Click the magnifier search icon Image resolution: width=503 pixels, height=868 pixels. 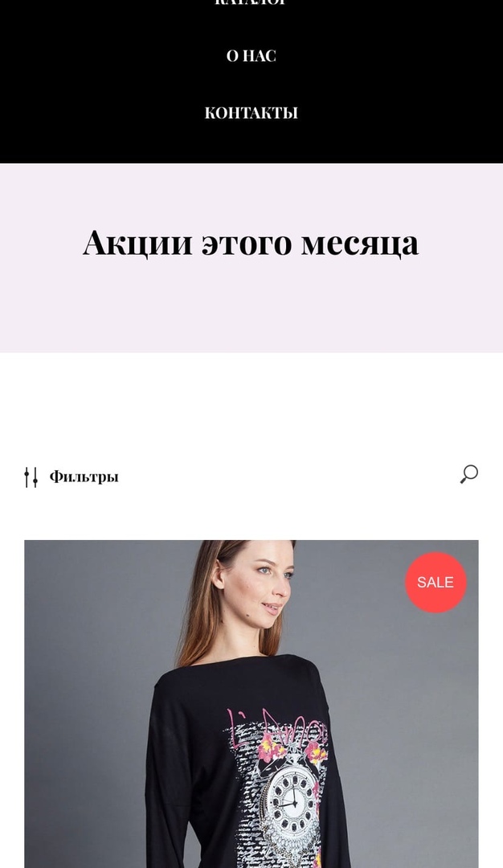pyautogui.click(x=469, y=474)
